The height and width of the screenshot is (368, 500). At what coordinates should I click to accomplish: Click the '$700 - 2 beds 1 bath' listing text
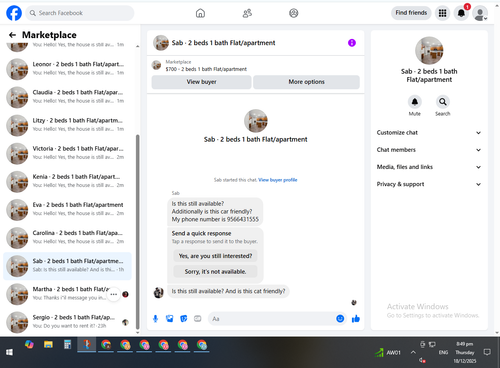coord(206,69)
